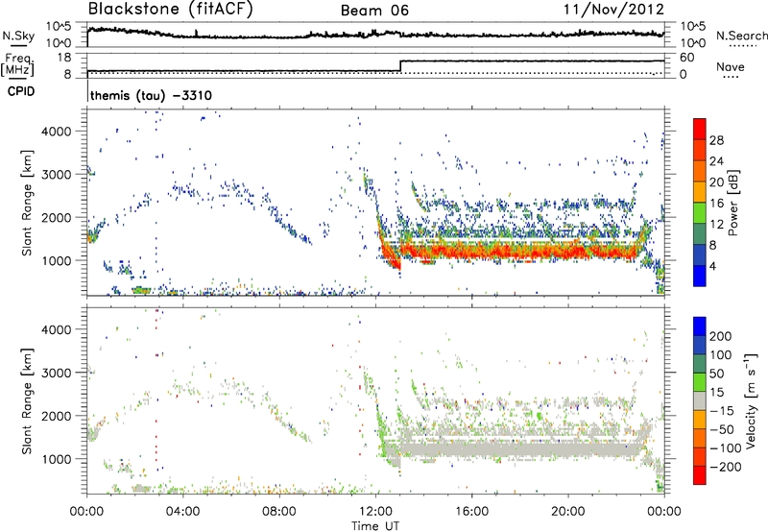This screenshot has width=768, height=532.
Task: Click the bottom red segment of the velocity color bar
Action: [x=700, y=475]
